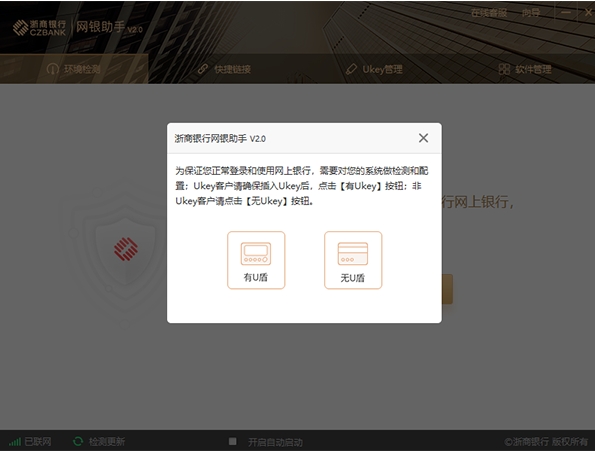Click the 环境检测 gauge icon

[53, 69]
